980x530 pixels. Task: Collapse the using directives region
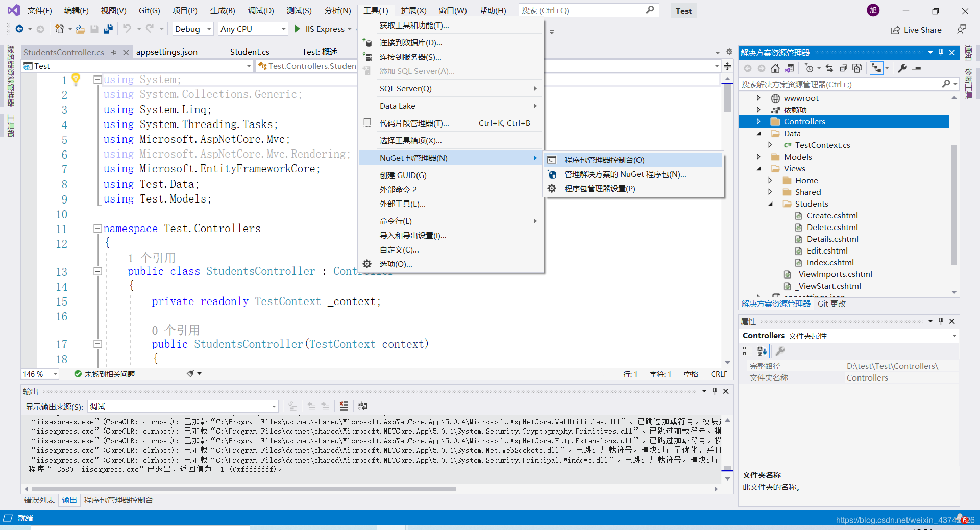[97, 80]
